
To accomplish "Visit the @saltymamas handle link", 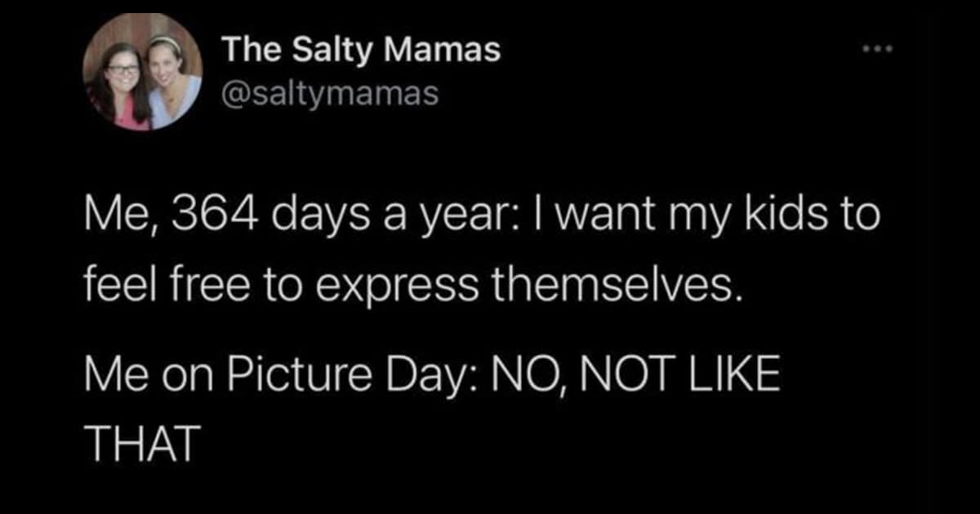I will (331, 93).
